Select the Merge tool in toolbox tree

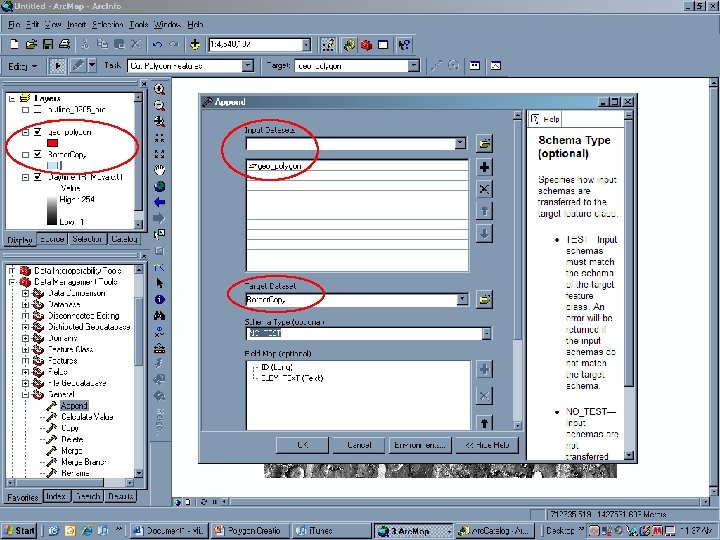point(72,450)
